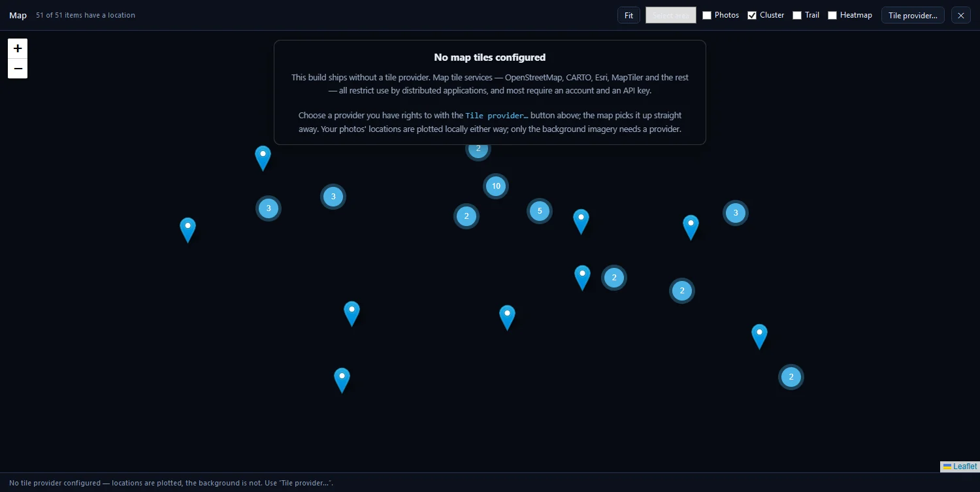Click the "51 of 51 items have a location" text
This screenshot has height=492, width=980.
point(86,15)
